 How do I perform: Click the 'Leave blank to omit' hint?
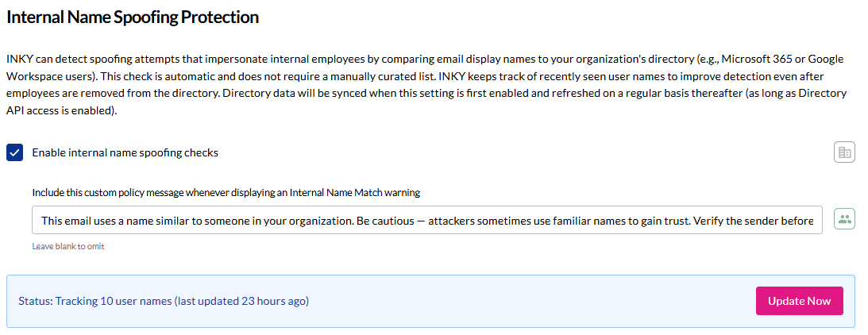68,246
